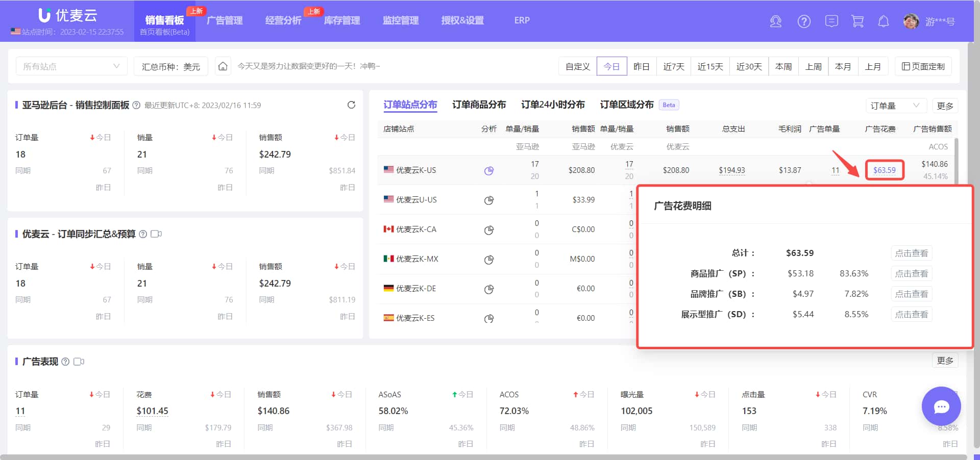Open 广告管理 in top navigation
This screenshot has height=460, width=980.
point(225,20)
